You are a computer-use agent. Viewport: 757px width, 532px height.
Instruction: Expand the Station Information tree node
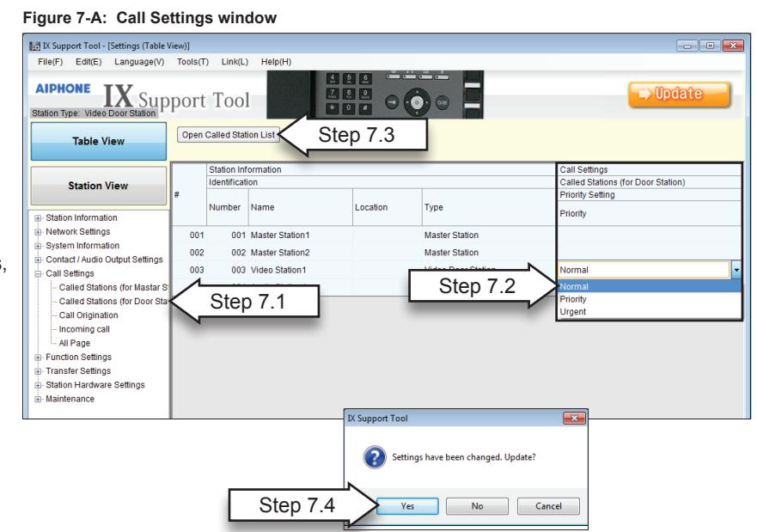click(38, 218)
